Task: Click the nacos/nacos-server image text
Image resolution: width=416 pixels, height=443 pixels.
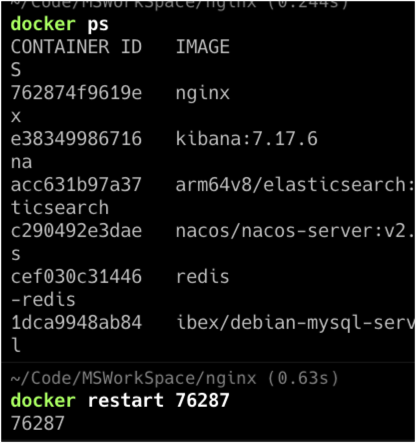Action: (x=295, y=231)
